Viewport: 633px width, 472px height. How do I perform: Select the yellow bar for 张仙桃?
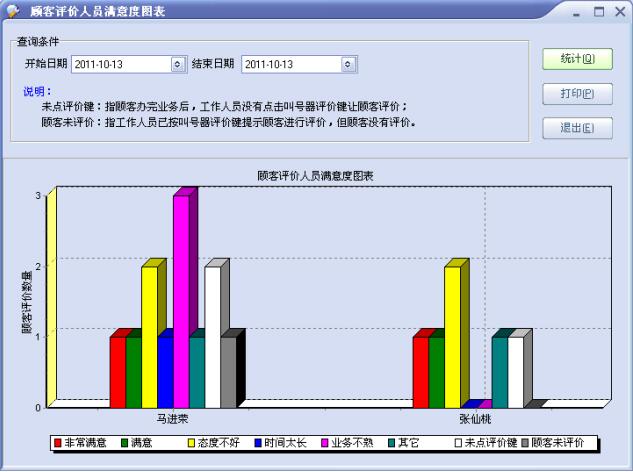tap(452, 336)
